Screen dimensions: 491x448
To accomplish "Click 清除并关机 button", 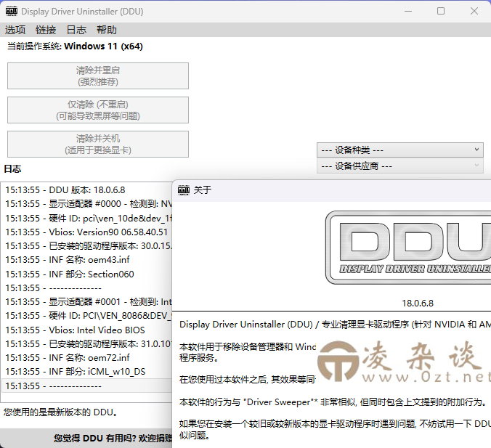I will [98, 144].
